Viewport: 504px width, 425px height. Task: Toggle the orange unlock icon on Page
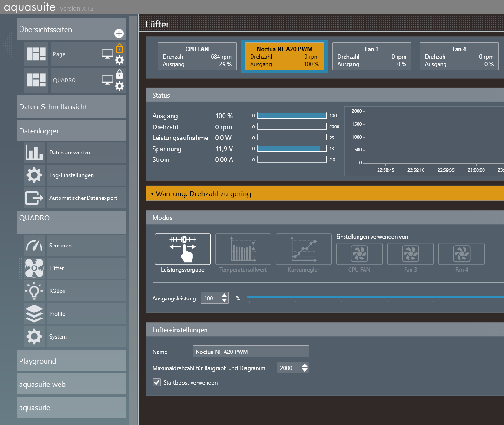[x=119, y=48]
